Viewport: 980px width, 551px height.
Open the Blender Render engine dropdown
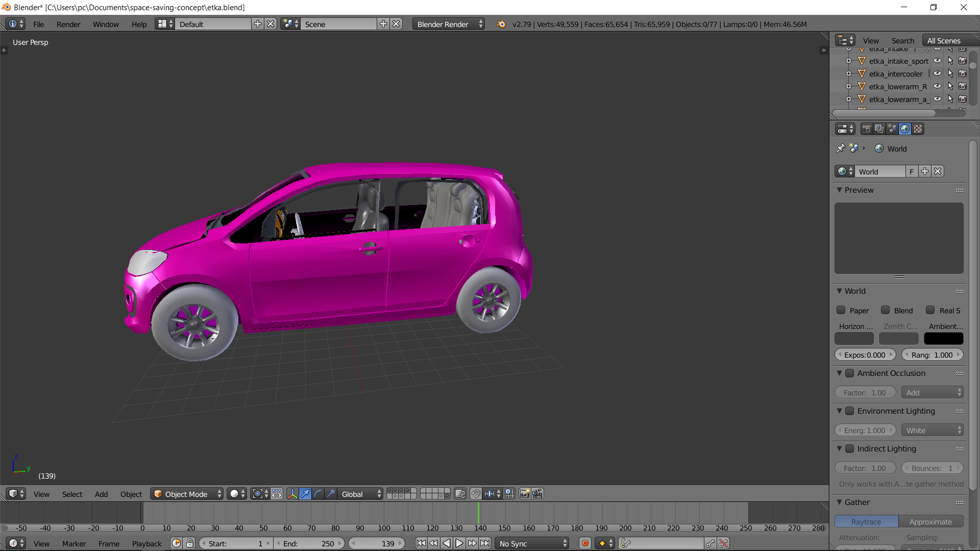449,24
